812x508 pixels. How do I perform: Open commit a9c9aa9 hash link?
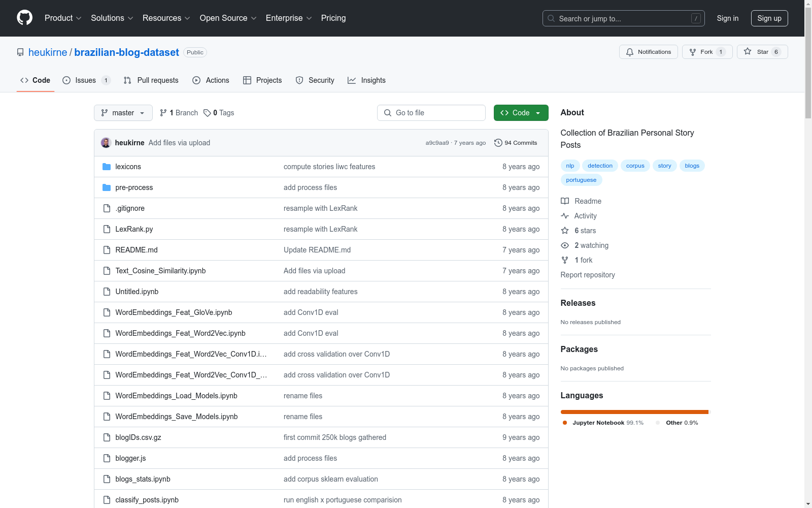(x=437, y=143)
